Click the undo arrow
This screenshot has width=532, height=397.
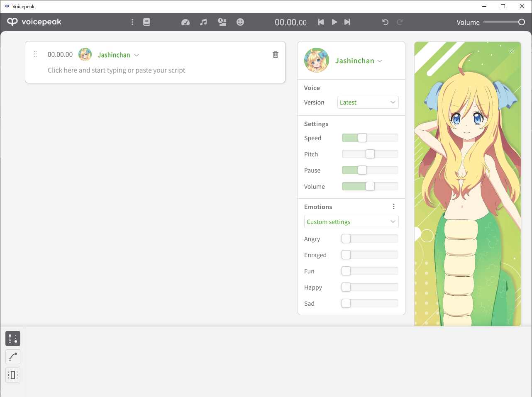[x=385, y=22]
